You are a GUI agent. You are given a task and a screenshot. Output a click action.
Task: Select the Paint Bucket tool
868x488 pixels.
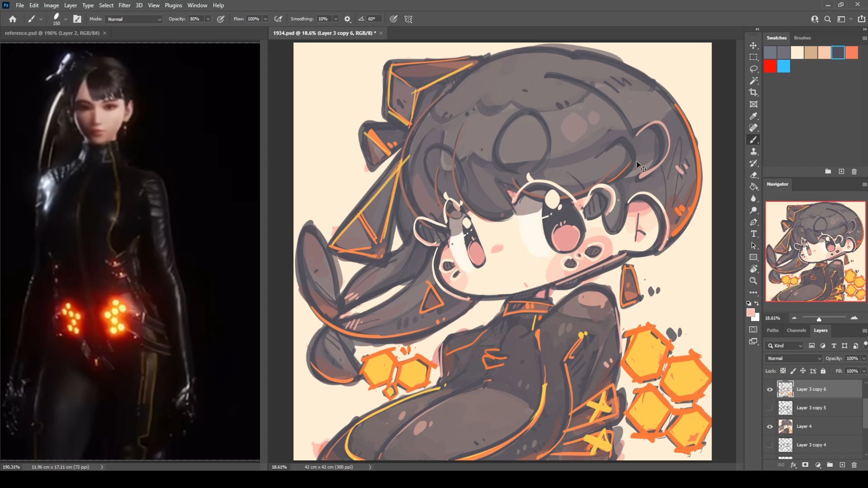click(753, 187)
